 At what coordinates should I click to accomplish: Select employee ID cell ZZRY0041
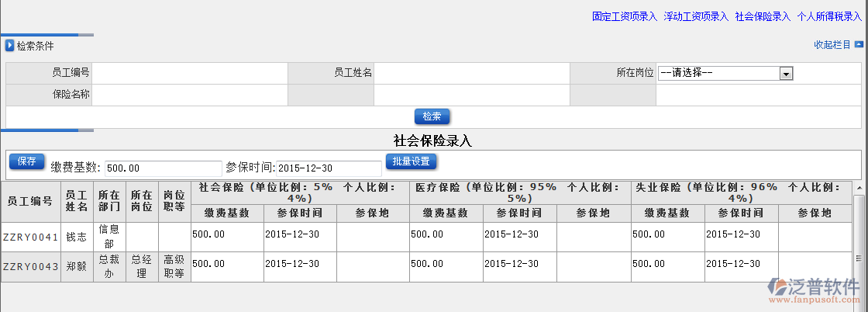[x=30, y=237]
